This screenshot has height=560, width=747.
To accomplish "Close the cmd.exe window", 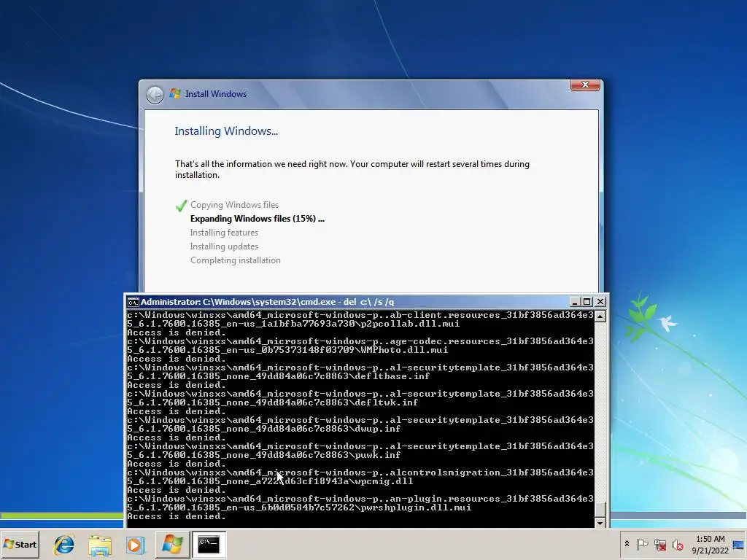I will [x=600, y=302].
